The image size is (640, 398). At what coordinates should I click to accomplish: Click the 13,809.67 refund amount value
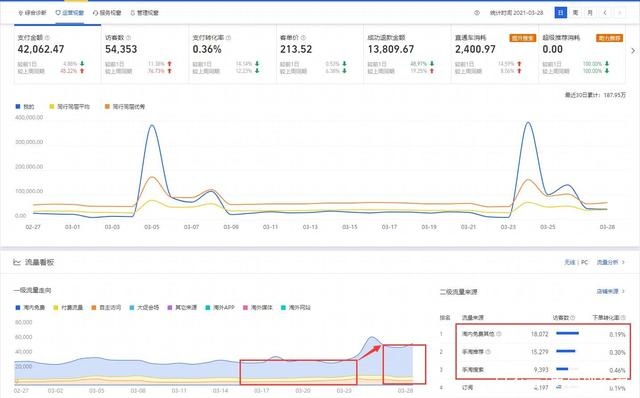(x=391, y=49)
